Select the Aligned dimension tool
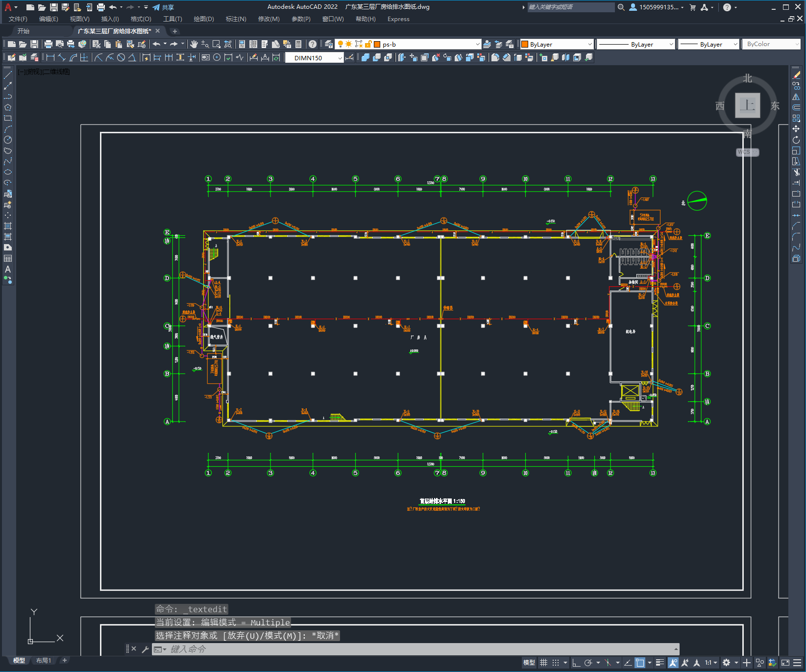Viewport: 806px width, 672px height. 61,57
